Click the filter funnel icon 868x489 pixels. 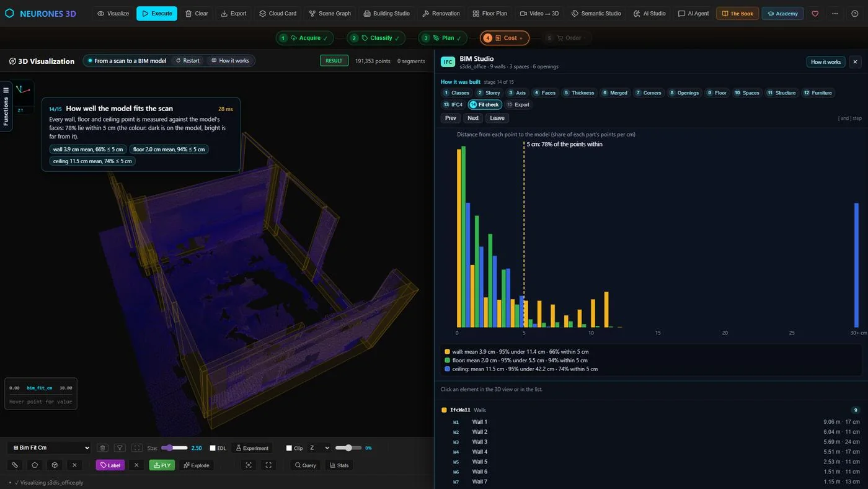[x=120, y=448]
